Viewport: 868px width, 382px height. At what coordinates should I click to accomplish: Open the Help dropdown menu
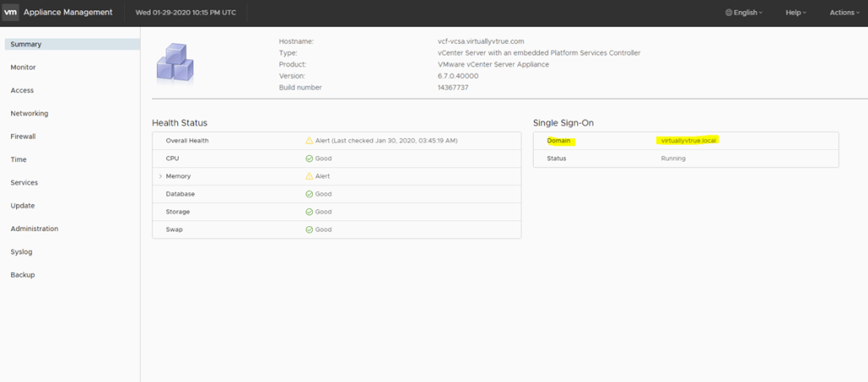tap(795, 13)
